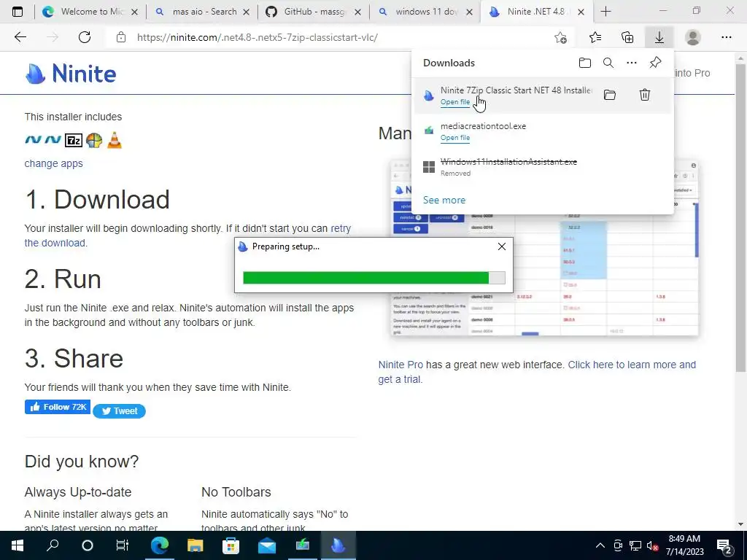
Task: Click the browser back arrow
Action: pyautogui.click(x=20, y=37)
